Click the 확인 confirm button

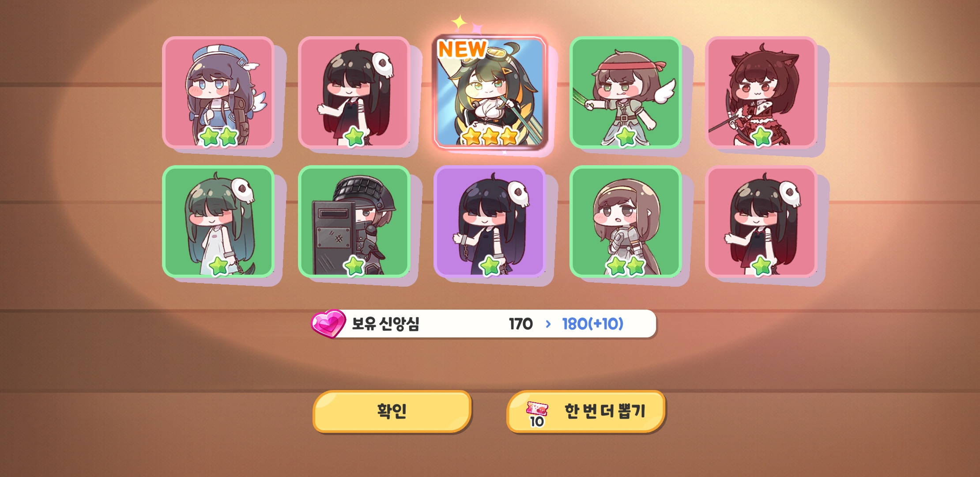pos(392,411)
